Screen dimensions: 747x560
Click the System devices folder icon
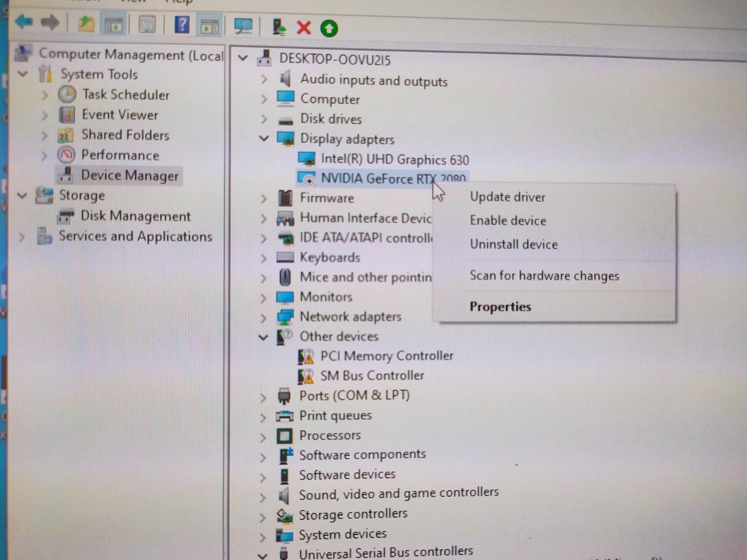pyautogui.click(x=284, y=536)
